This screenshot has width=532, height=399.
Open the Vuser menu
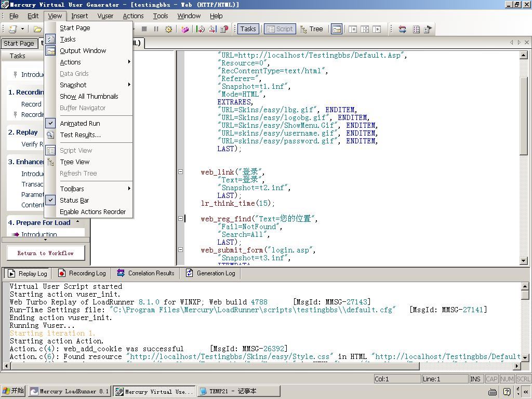105,16
